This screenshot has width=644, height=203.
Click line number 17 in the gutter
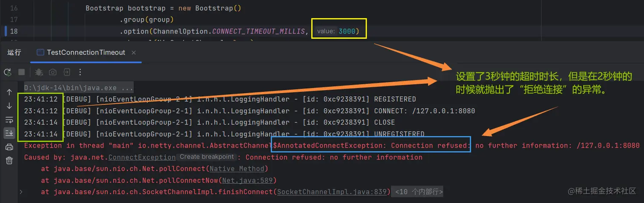[x=14, y=20]
